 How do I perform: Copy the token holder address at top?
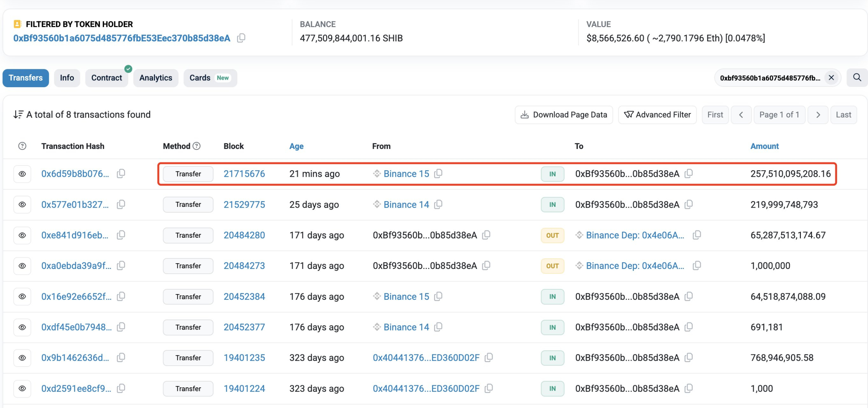[x=241, y=38]
